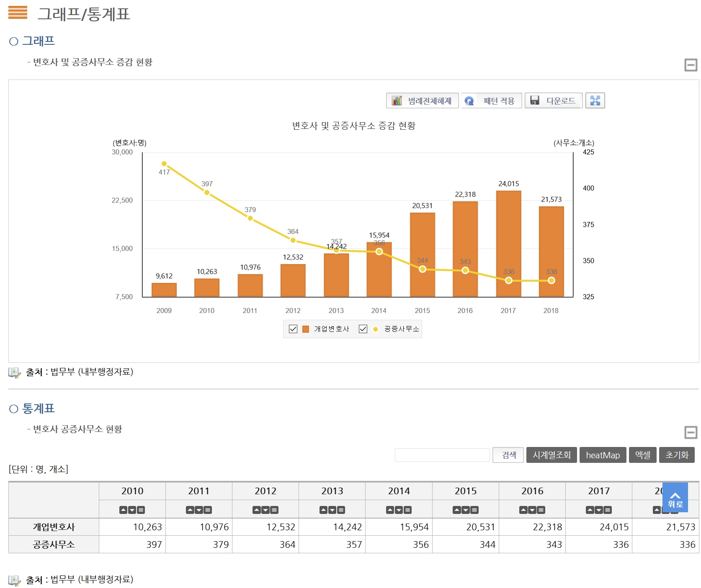701x588 pixels.
Task: Uncheck the 개업변호사 legend checkbox
Action: click(x=293, y=329)
